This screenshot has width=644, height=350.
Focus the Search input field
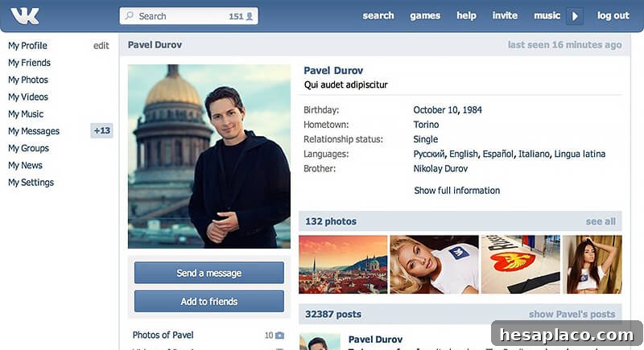click(x=189, y=16)
